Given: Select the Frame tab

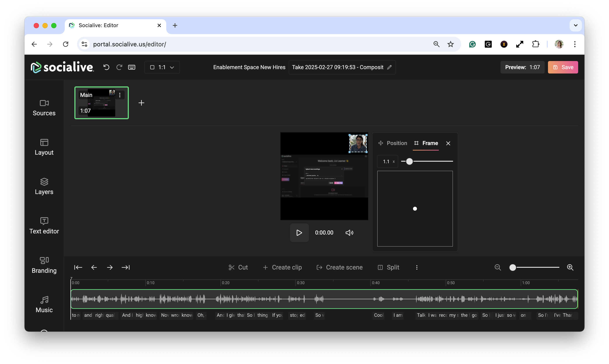Looking at the screenshot, I should tap(426, 143).
